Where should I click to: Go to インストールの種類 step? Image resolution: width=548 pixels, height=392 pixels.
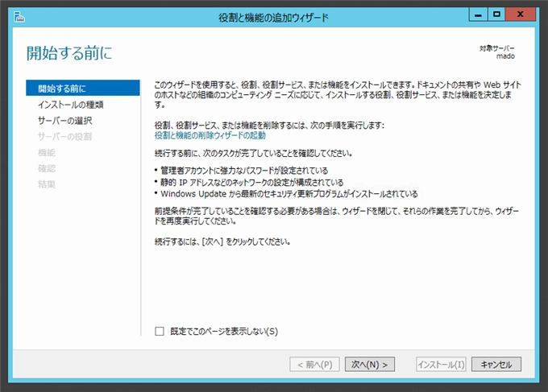tap(71, 105)
